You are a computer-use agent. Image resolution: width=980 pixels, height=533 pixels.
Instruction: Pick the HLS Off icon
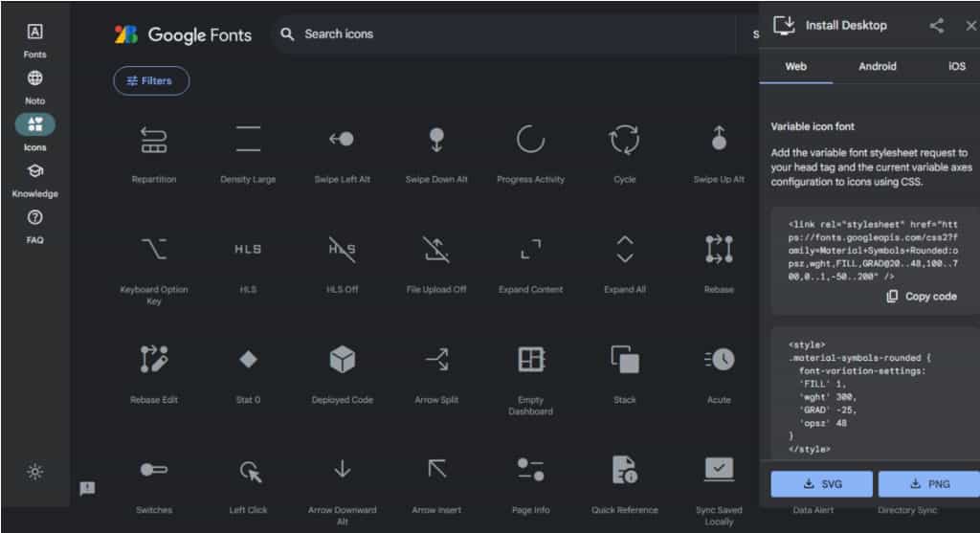(x=342, y=250)
